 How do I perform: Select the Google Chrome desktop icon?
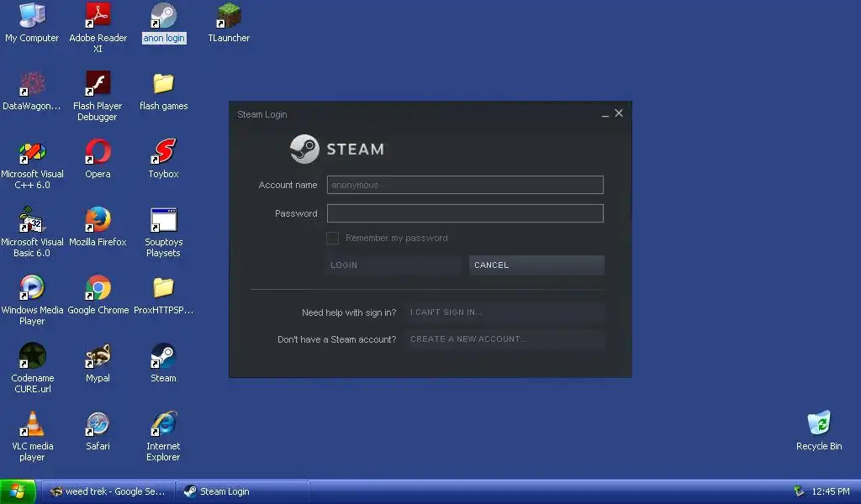click(x=98, y=288)
